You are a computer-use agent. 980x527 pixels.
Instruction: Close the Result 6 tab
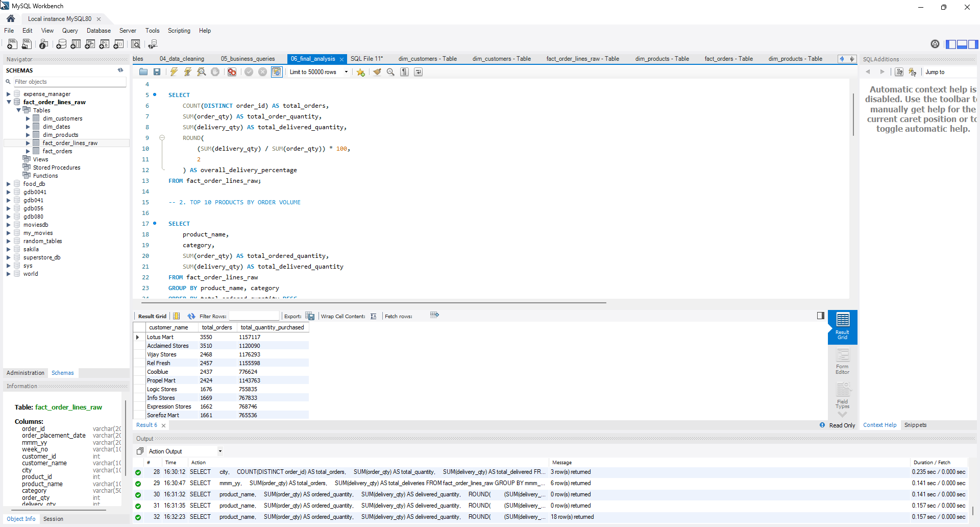(163, 425)
